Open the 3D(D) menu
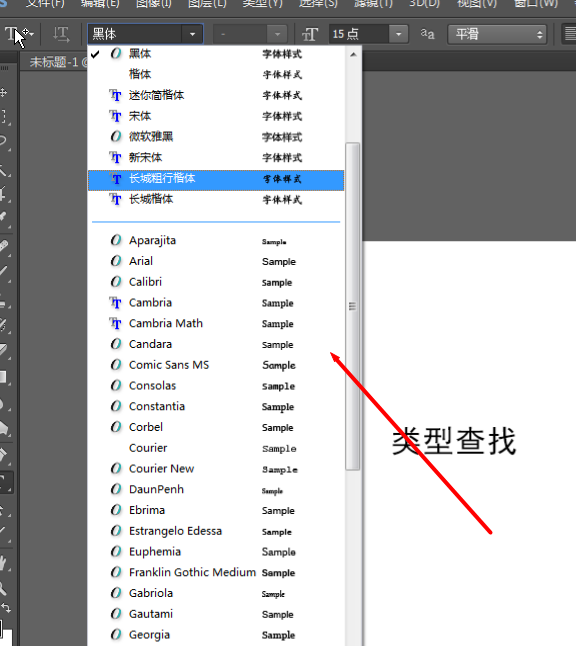This screenshot has width=576, height=646. coord(424,4)
